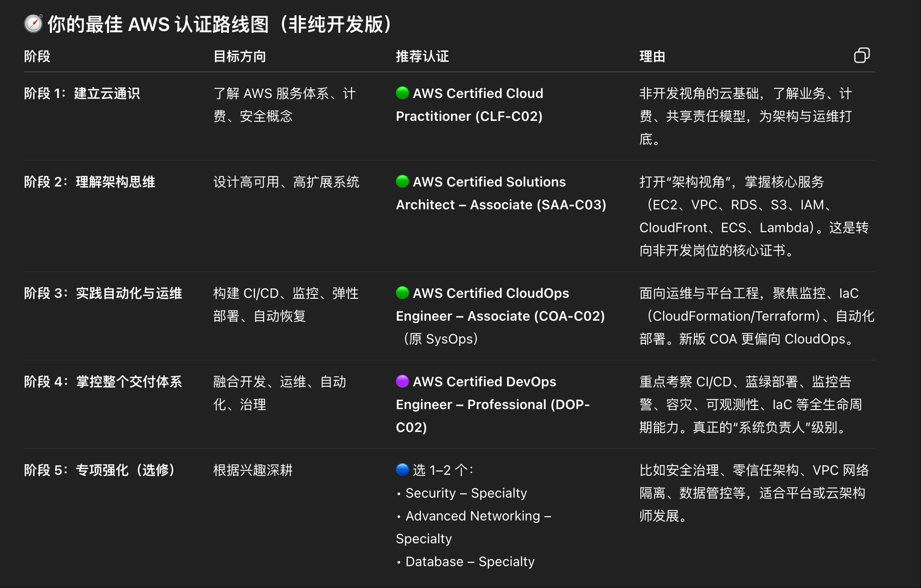Click the reason starting 比如安全治理
Image resolution: width=921 pixels, height=588 pixels.
[754, 493]
